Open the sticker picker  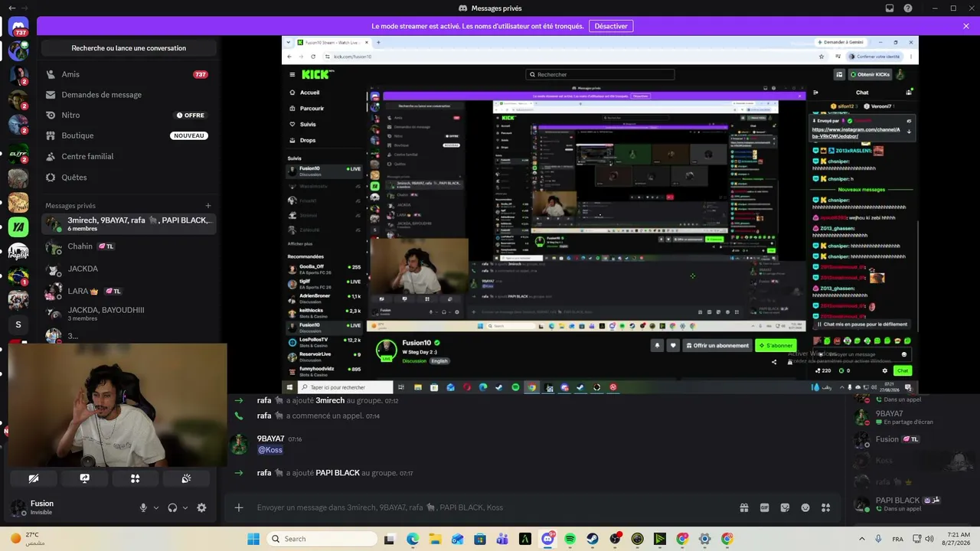[x=785, y=507]
